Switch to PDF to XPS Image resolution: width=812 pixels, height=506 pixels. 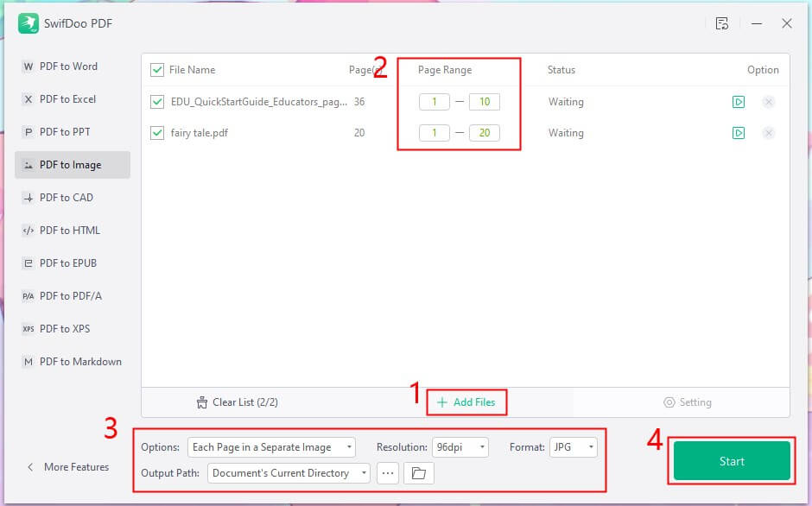73,329
